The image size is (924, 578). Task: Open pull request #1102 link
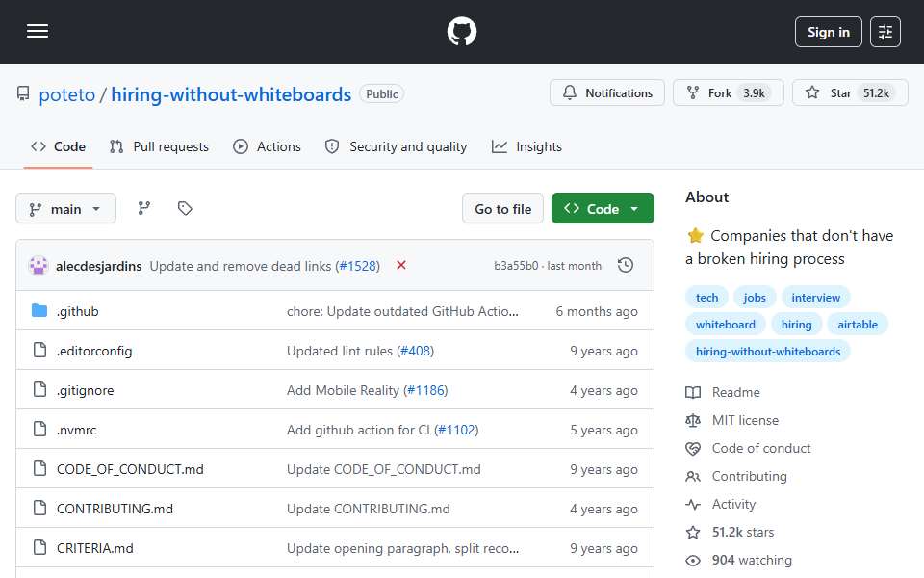(x=456, y=430)
